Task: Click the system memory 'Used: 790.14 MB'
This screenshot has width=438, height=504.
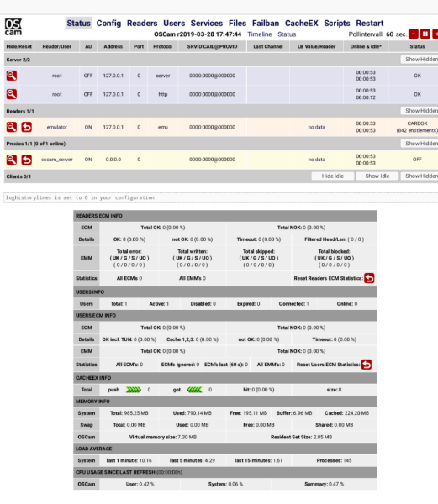Action: click(x=192, y=413)
